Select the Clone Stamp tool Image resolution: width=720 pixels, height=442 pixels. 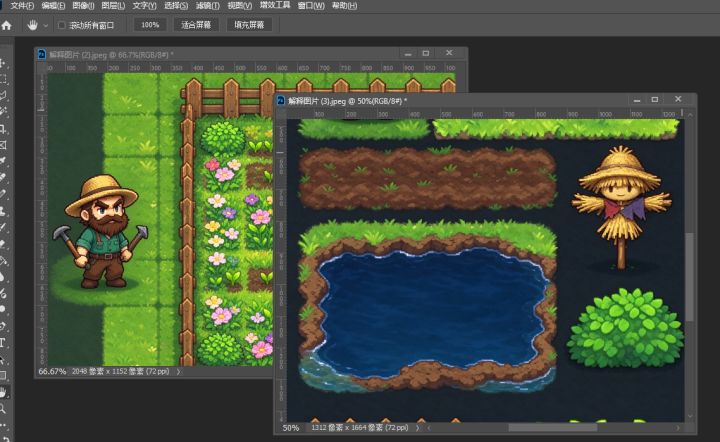point(3,211)
